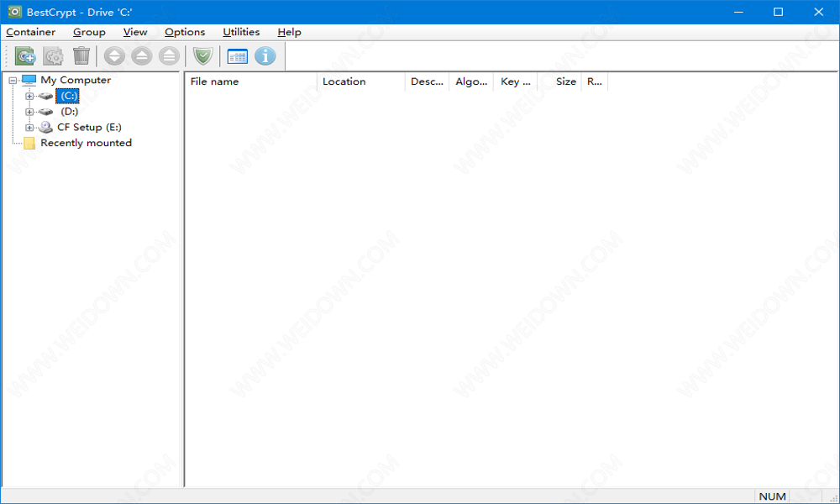Open the Utilities menu
840x504 pixels.
[x=241, y=32]
